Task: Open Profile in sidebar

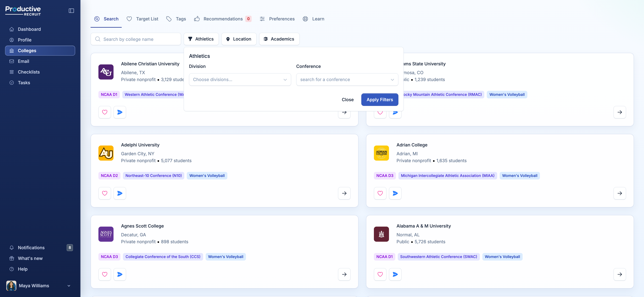Action: [40, 40]
